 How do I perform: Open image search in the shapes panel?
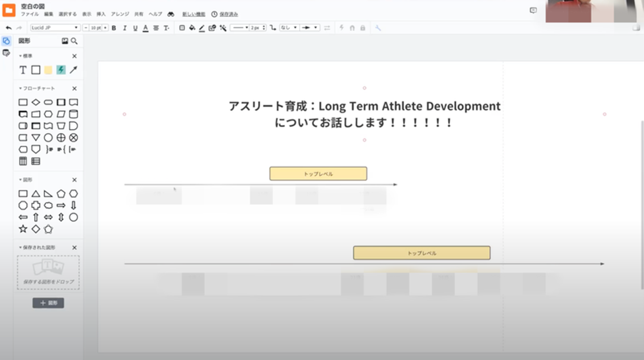(x=65, y=41)
